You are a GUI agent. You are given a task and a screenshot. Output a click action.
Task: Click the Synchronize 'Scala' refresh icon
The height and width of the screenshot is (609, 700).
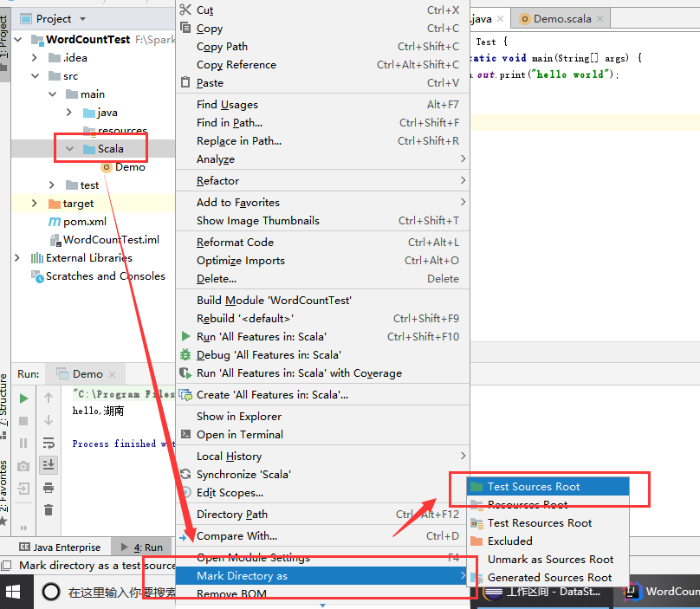[x=185, y=474]
